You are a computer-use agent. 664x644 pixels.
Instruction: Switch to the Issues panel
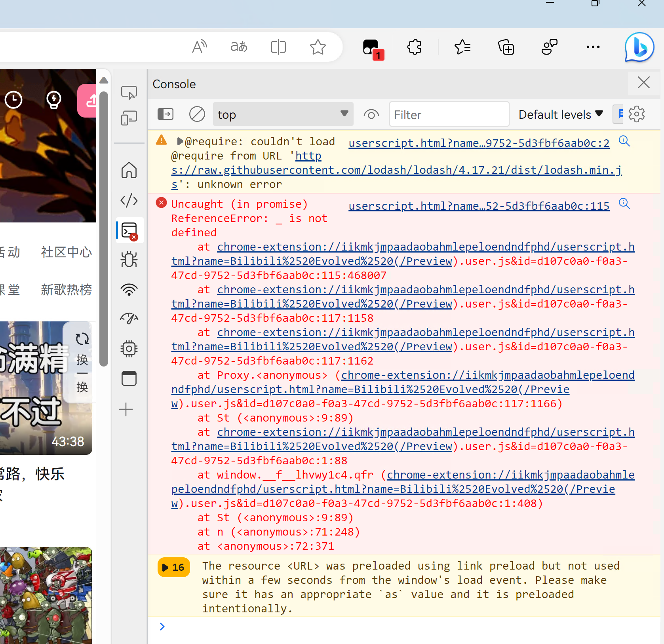click(129, 259)
